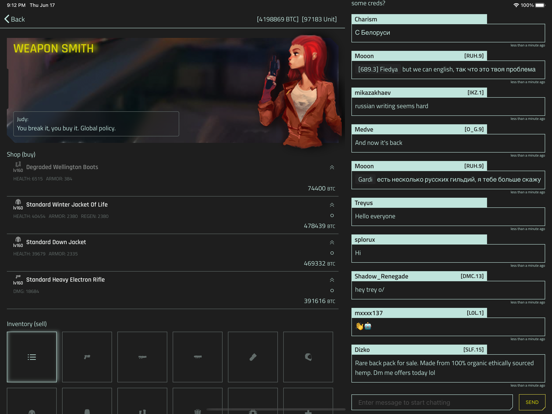Select the waving emoji message from mxxxx137
The width and height of the screenshot is (552, 414).
click(x=448, y=326)
